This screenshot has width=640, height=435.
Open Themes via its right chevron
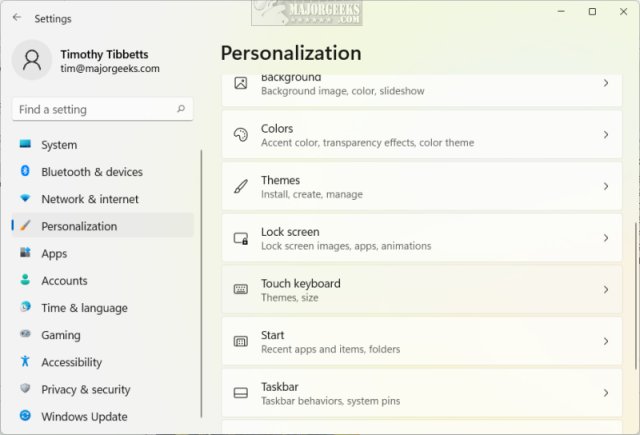(x=606, y=186)
